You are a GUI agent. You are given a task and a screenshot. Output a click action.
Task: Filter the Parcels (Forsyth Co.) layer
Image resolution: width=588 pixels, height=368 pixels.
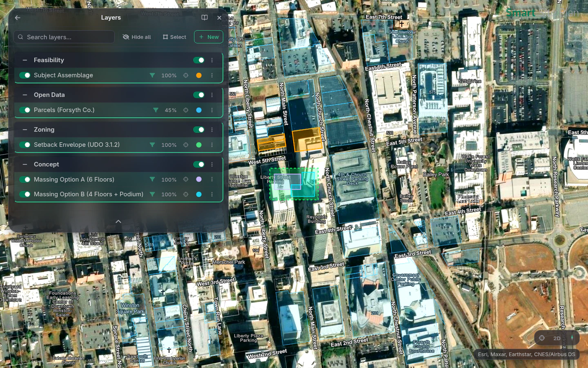click(156, 110)
